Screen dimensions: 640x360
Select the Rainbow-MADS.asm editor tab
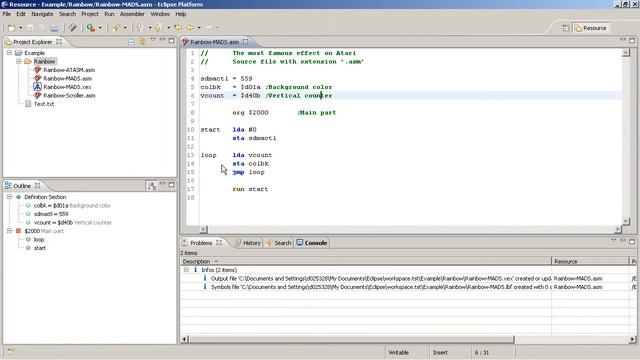214,42
